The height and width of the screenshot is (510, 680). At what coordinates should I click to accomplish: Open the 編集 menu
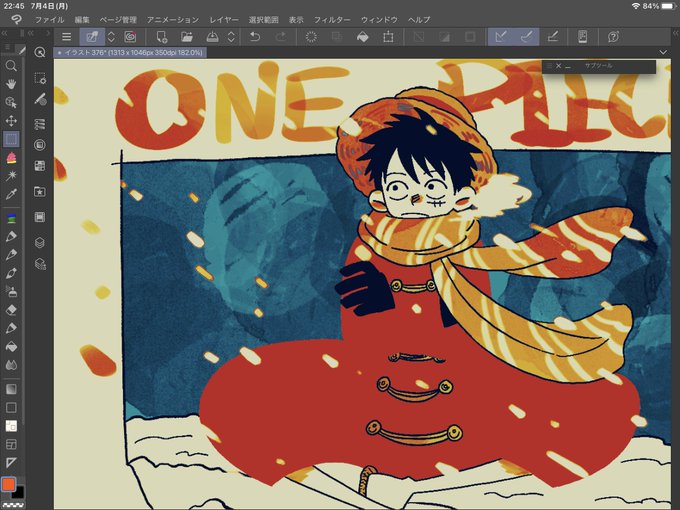pyautogui.click(x=82, y=20)
